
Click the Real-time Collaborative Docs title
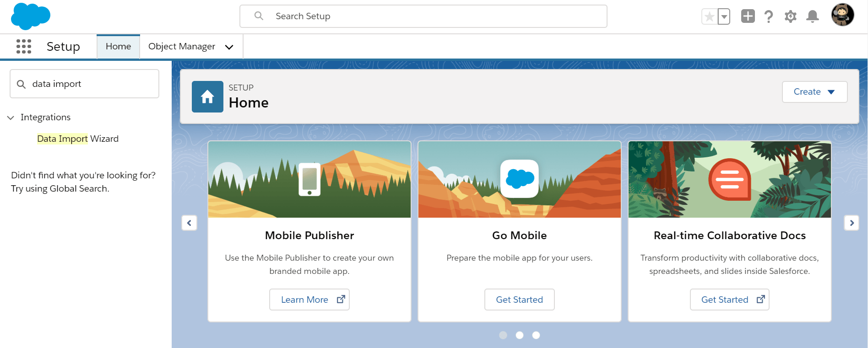(730, 236)
